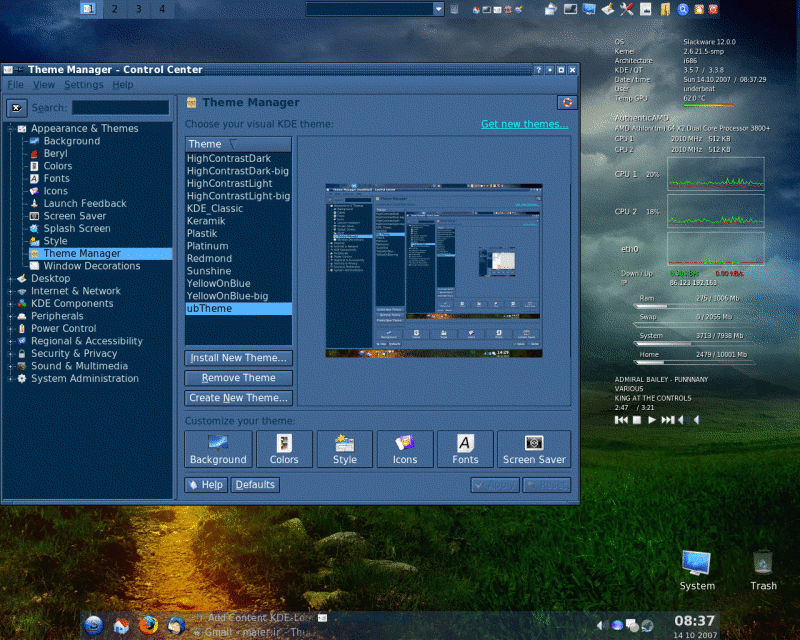Image resolution: width=800 pixels, height=640 pixels.
Task: Switch to virtual desktop 3
Action: (138, 9)
